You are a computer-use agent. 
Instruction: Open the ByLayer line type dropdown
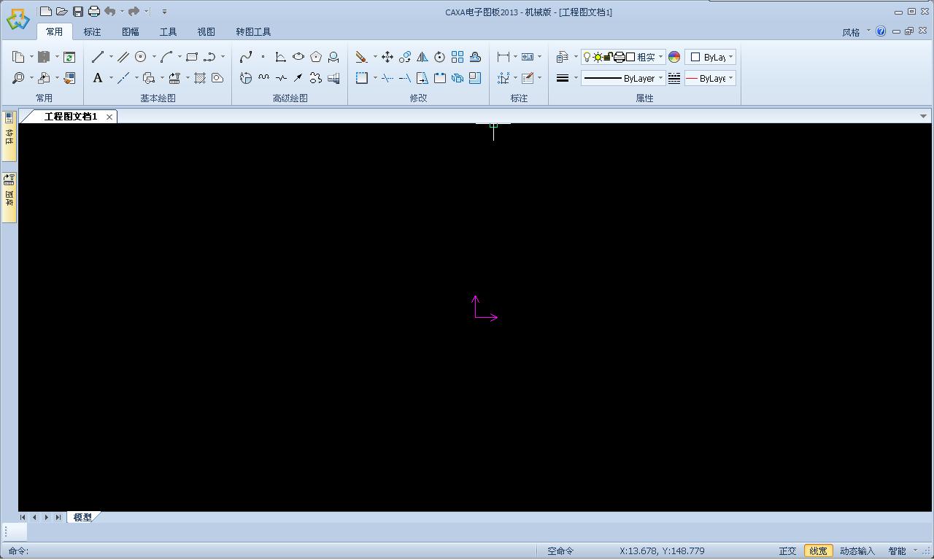(622, 78)
